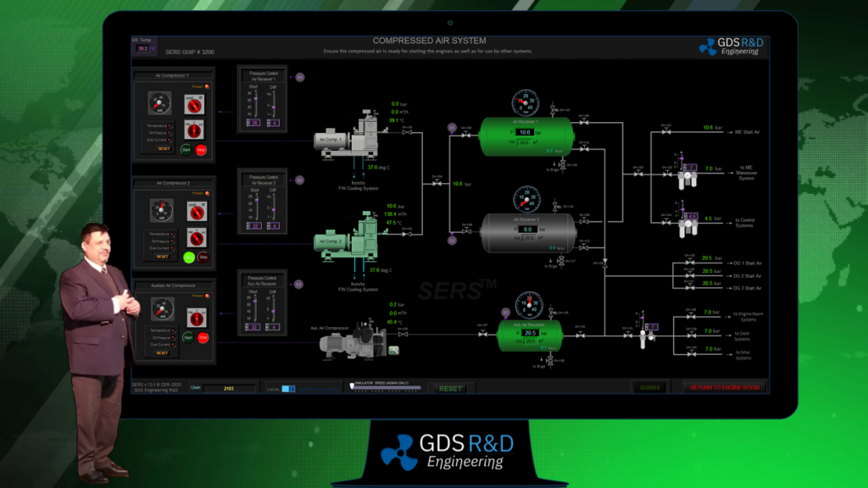
Task: Toggle the LOCAL switch in bottom bar
Action: click(x=287, y=389)
